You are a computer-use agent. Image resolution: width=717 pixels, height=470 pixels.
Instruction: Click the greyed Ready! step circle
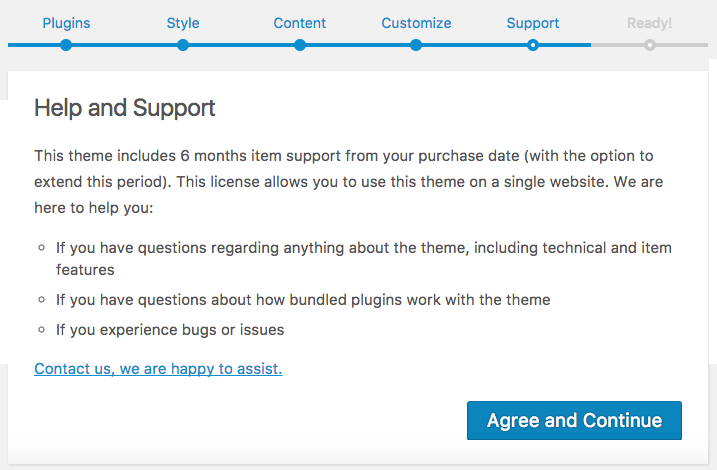click(650, 45)
